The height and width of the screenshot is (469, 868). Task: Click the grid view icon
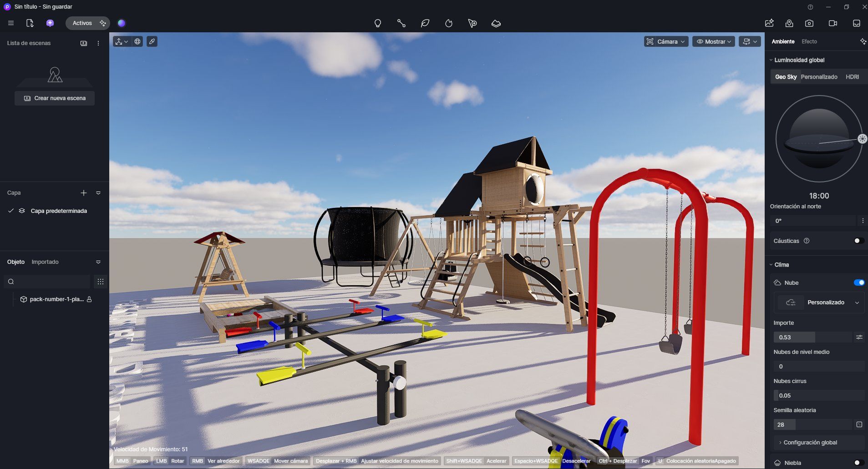[101, 282]
